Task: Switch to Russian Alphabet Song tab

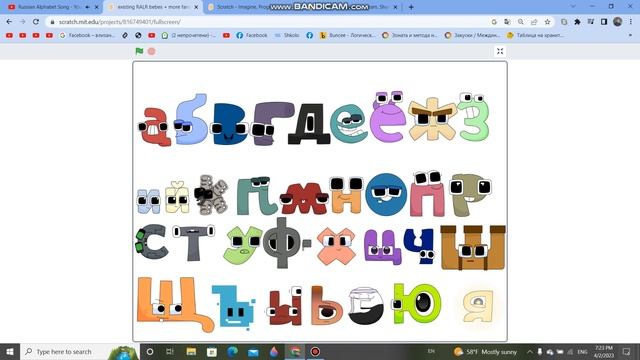Action: 50,7
